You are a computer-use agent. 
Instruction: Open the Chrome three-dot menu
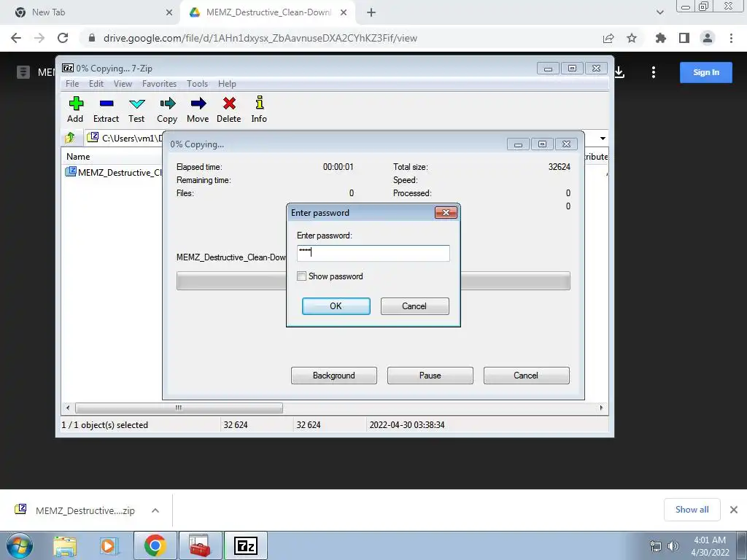[731, 38]
